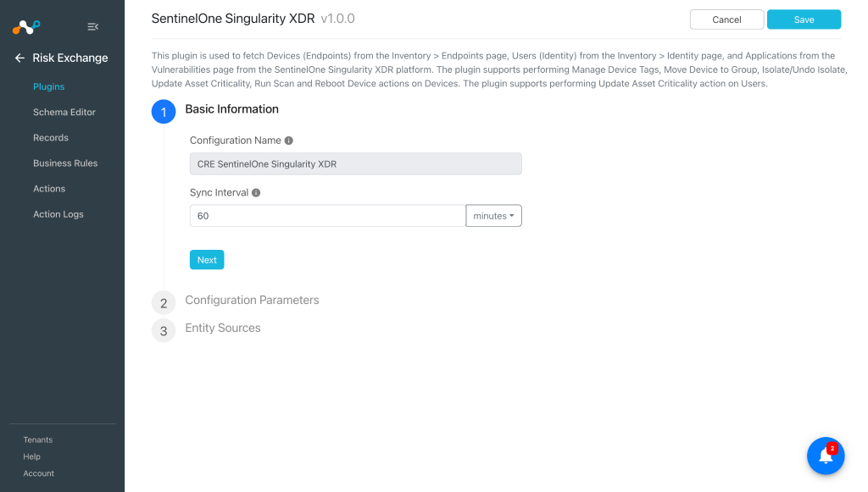868x492 pixels.
Task: Select step 1 Basic Information circle
Action: tap(164, 112)
